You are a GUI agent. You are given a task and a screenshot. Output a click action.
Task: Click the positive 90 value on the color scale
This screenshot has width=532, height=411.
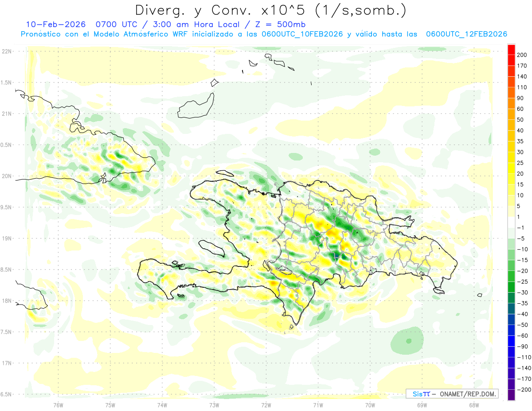tap(521, 98)
